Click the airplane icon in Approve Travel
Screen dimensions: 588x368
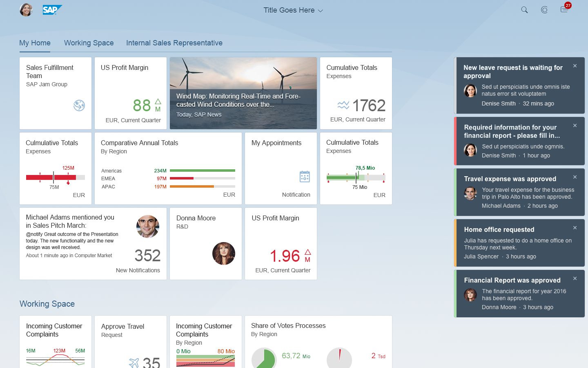pyautogui.click(x=134, y=362)
